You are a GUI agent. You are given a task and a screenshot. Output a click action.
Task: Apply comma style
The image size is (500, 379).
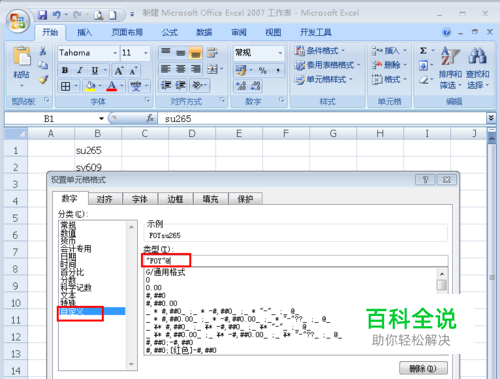(277, 70)
